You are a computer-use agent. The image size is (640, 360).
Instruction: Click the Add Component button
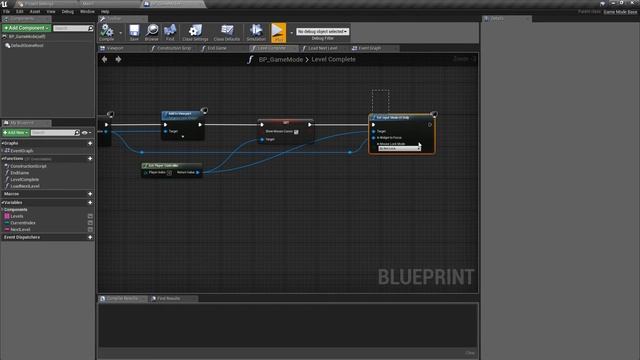coord(27,28)
